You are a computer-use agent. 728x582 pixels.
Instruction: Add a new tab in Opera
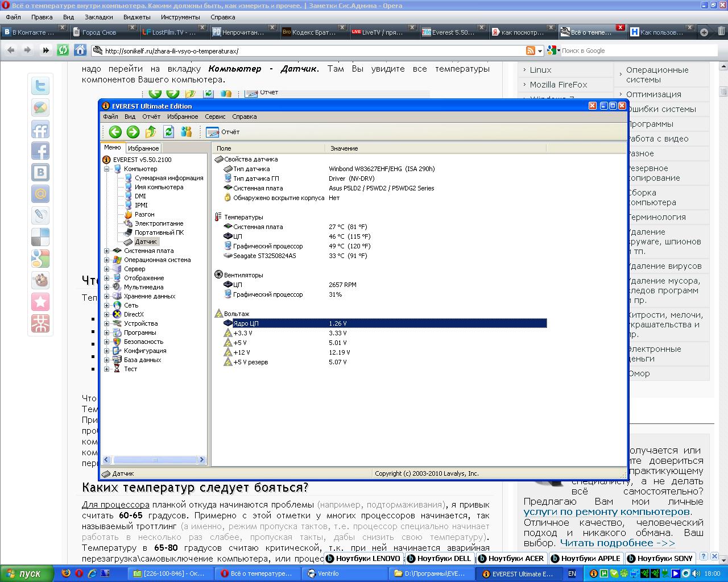pyautogui.click(x=704, y=32)
